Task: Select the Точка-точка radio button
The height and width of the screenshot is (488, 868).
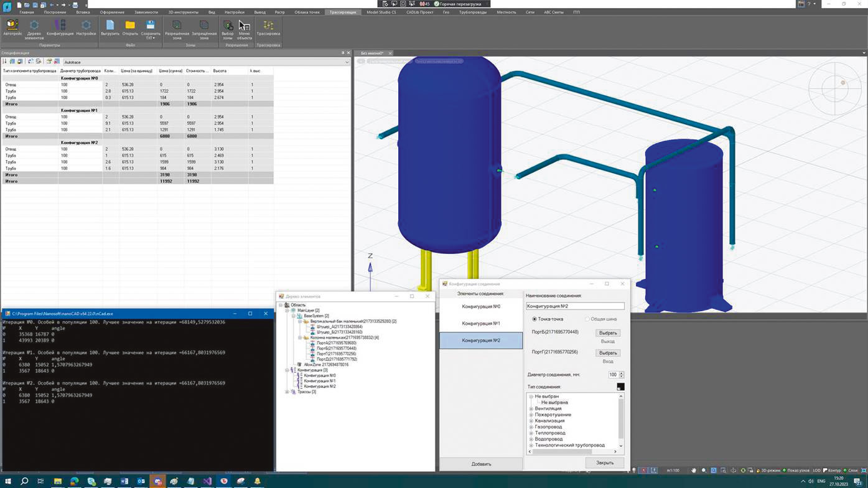Action: 534,319
